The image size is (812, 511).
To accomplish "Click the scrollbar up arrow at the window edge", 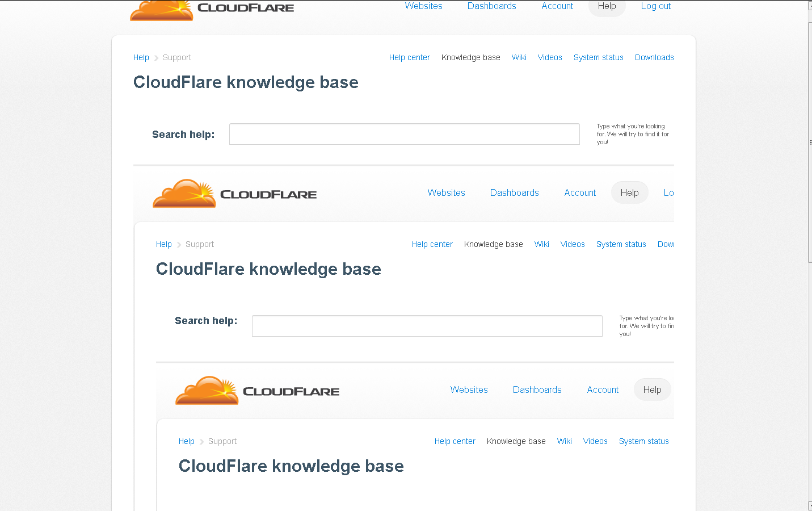I will pyautogui.click(x=810, y=5).
